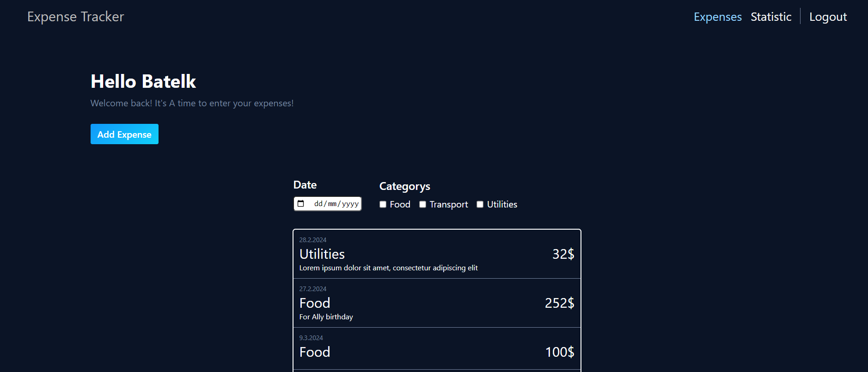The height and width of the screenshot is (372, 868).
Task: Select the day field in the date input
Action: (318, 203)
